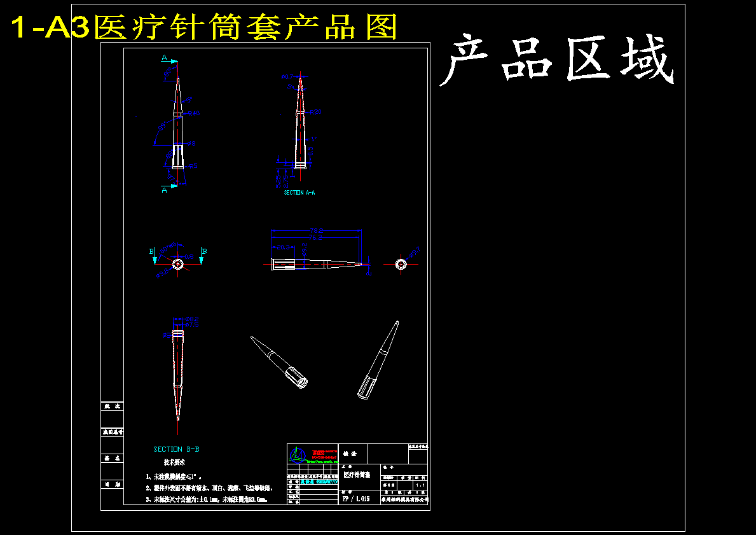
Task: Select the 'SECTION B-B' label
Action: (x=177, y=449)
